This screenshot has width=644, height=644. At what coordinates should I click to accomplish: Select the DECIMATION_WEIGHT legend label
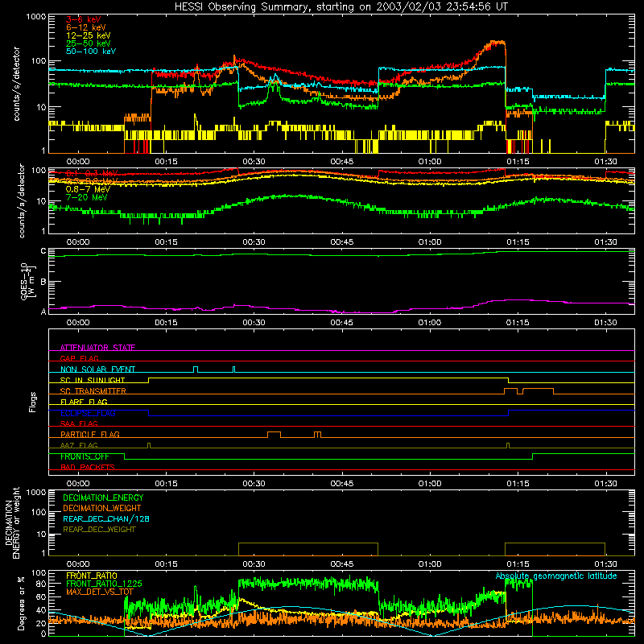pos(102,508)
